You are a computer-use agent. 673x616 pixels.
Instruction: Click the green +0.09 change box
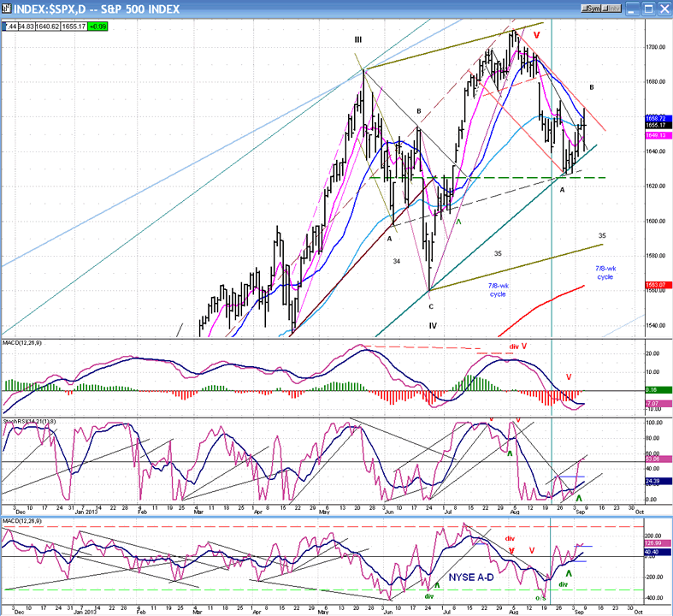coord(97,27)
